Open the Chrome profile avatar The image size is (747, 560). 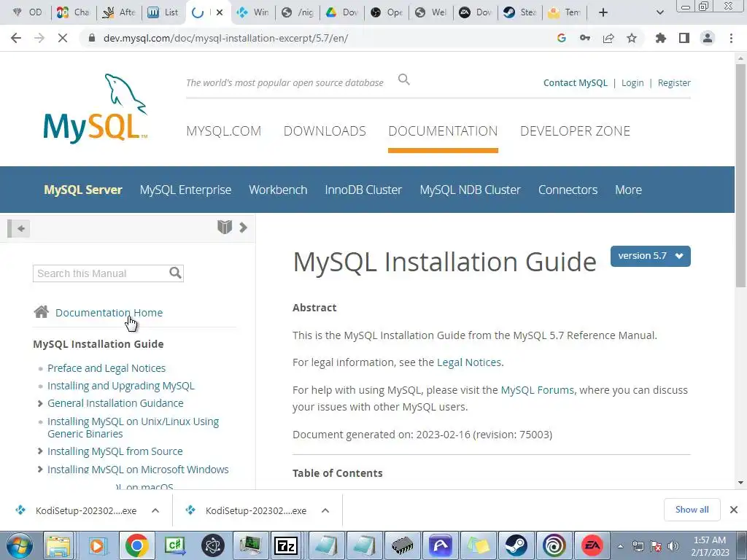coord(708,38)
